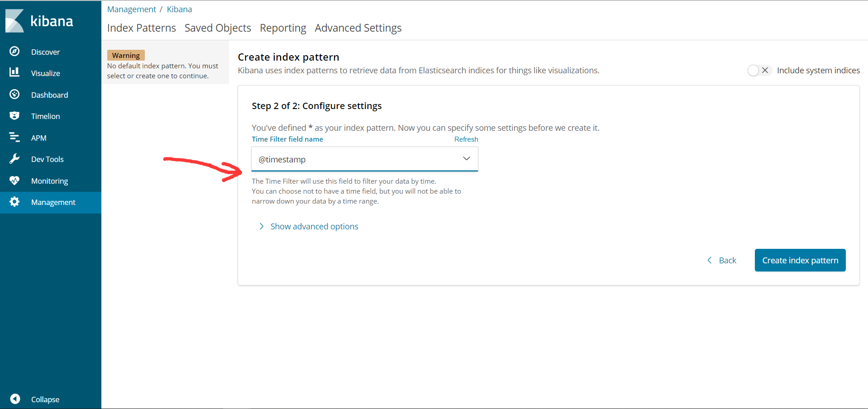This screenshot has width=868, height=409.
Task: Click the Collapse arrow icon
Action: [x=15, y=399]
